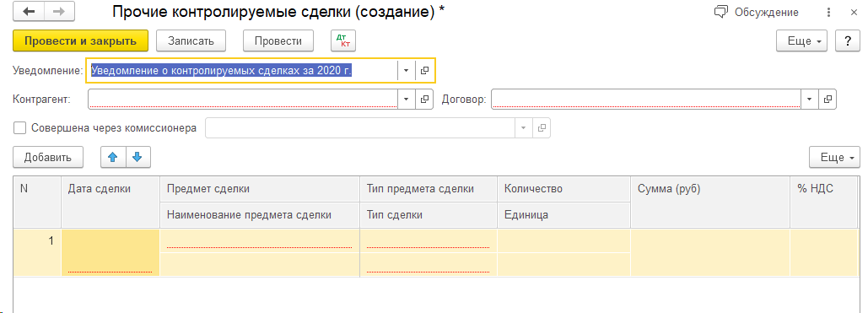Click the Провести и закрыть button
868x313 pixels.
click(81, 41)
